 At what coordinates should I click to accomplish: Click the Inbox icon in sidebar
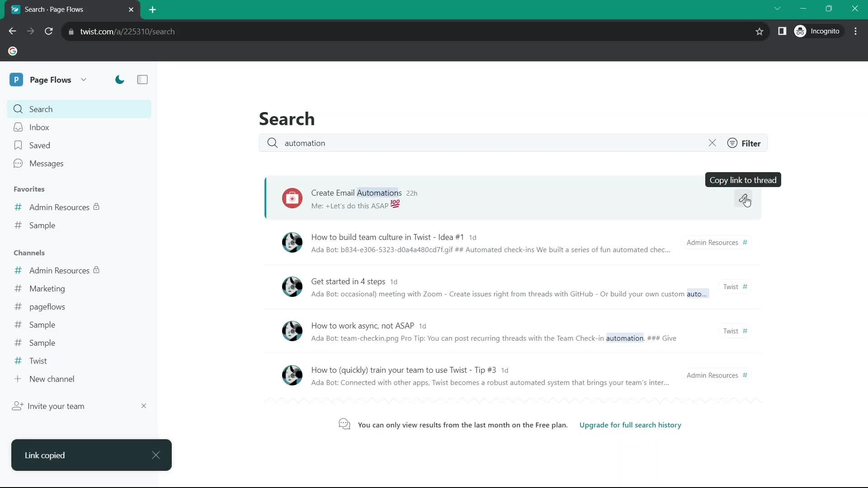pyautogui.click(x=19, y=127)
